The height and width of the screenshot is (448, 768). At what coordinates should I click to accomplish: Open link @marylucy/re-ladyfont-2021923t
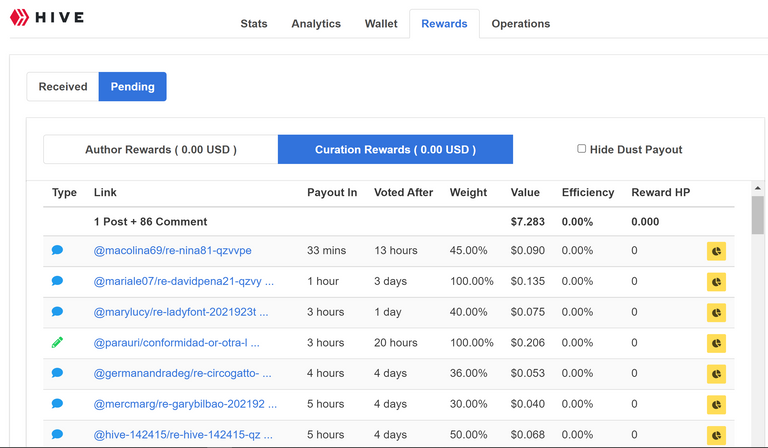pyautogui.click(x=181, y=312)
